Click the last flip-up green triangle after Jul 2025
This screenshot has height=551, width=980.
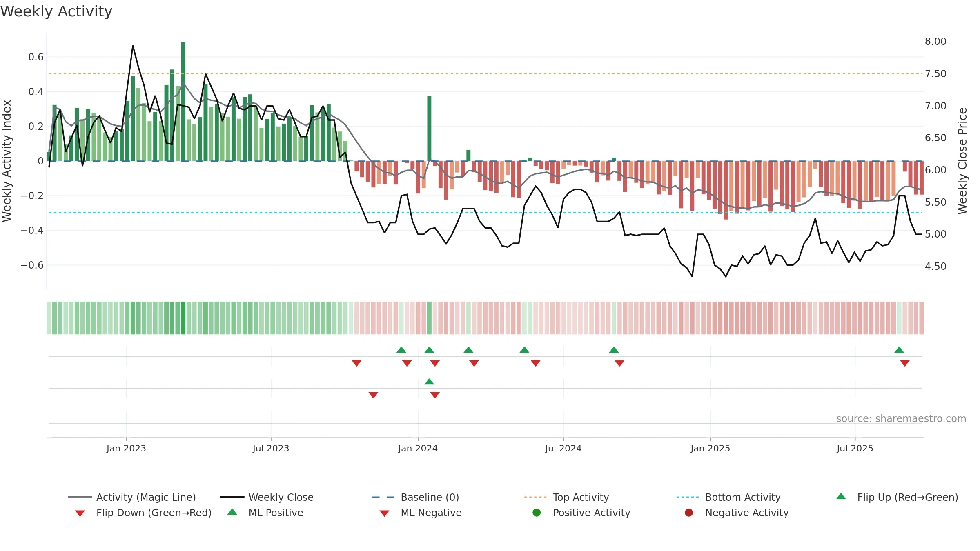pyautogui.click(x=899, y=350)
